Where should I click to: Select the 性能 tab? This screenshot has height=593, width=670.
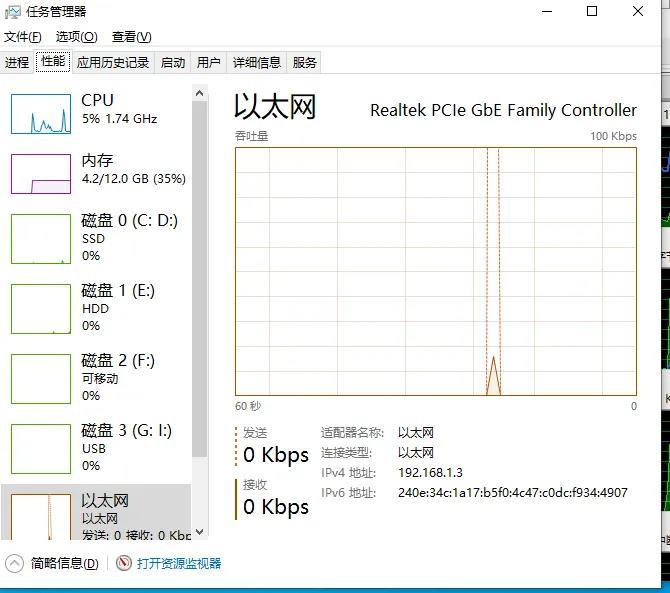point(53,62)
